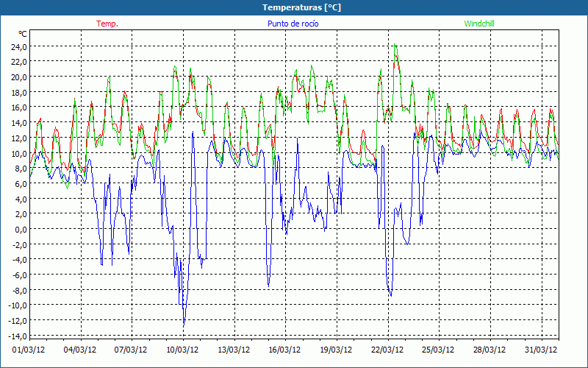Click the '-14,0' y-axis value

pyautogui.click(x=18, y=336)
